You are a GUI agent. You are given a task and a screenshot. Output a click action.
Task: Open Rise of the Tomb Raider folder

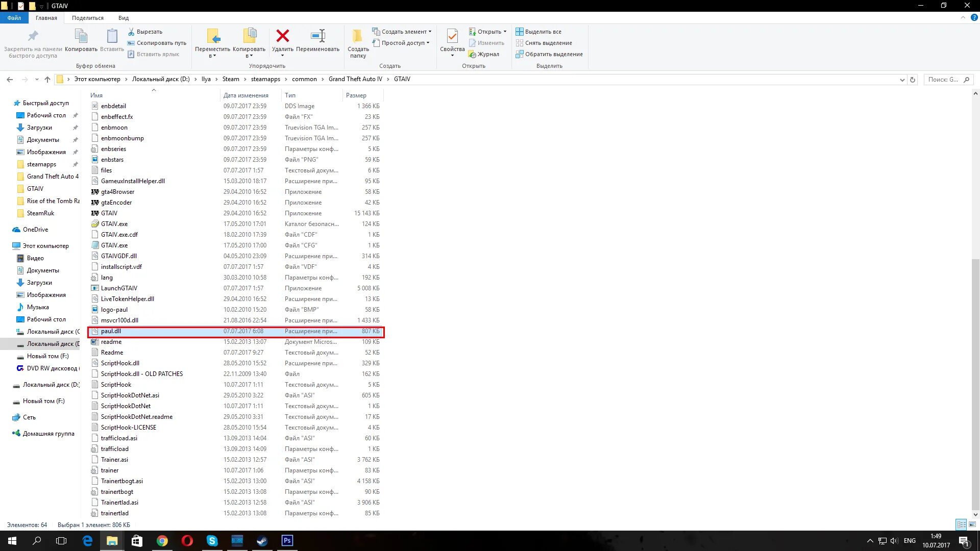coord(53,201)
